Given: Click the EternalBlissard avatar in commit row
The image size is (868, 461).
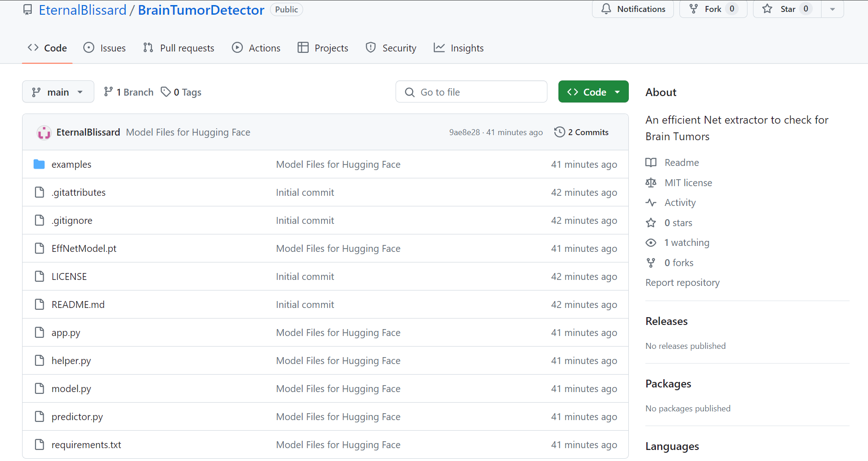Looking at the screenshot, I should [x=44, y=132].
